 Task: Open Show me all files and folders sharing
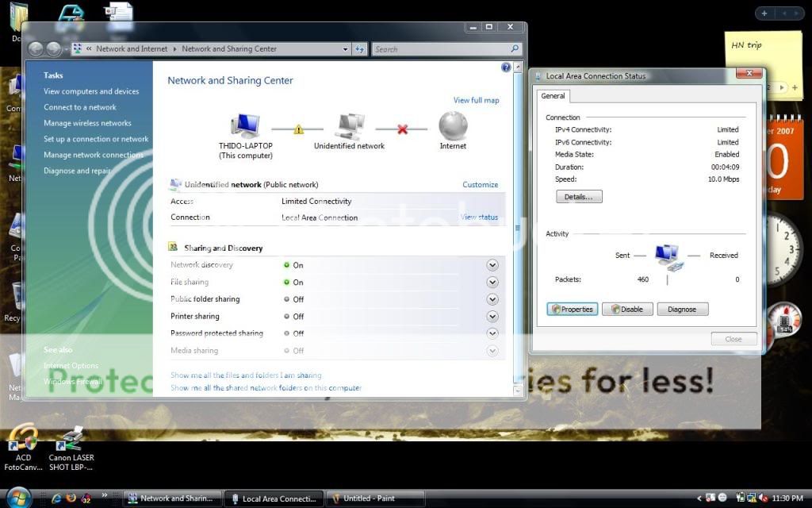pyautogui.click(x=246, y=375)
